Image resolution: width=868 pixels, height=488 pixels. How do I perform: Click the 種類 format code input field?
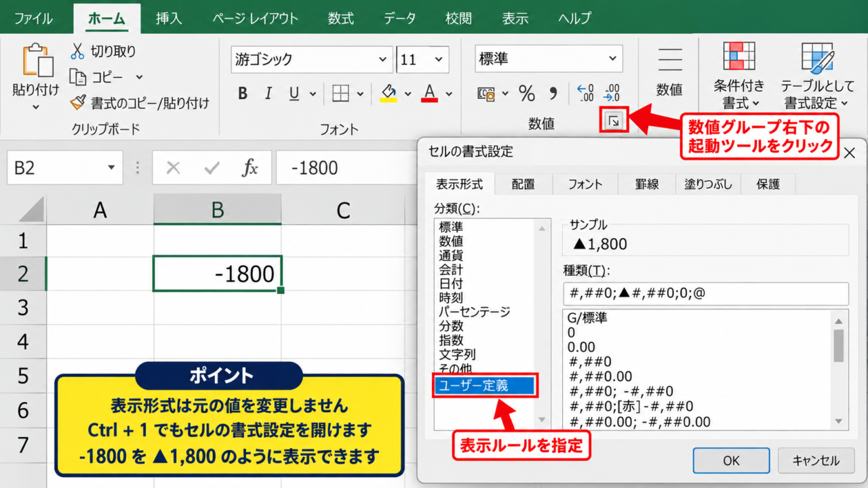click(x=706, y=293)
